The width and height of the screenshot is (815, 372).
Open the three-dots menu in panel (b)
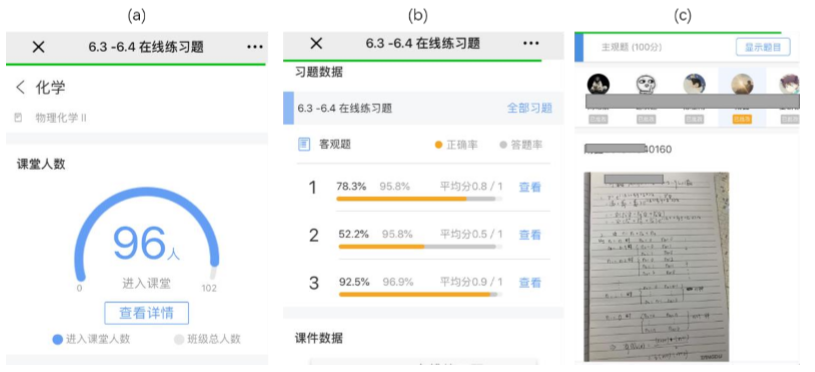click(531, 43)
